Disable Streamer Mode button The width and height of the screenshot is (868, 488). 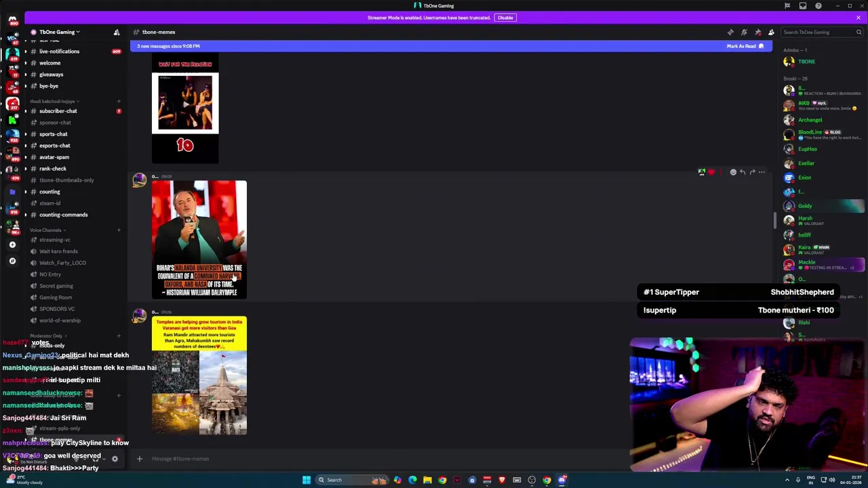505,18
